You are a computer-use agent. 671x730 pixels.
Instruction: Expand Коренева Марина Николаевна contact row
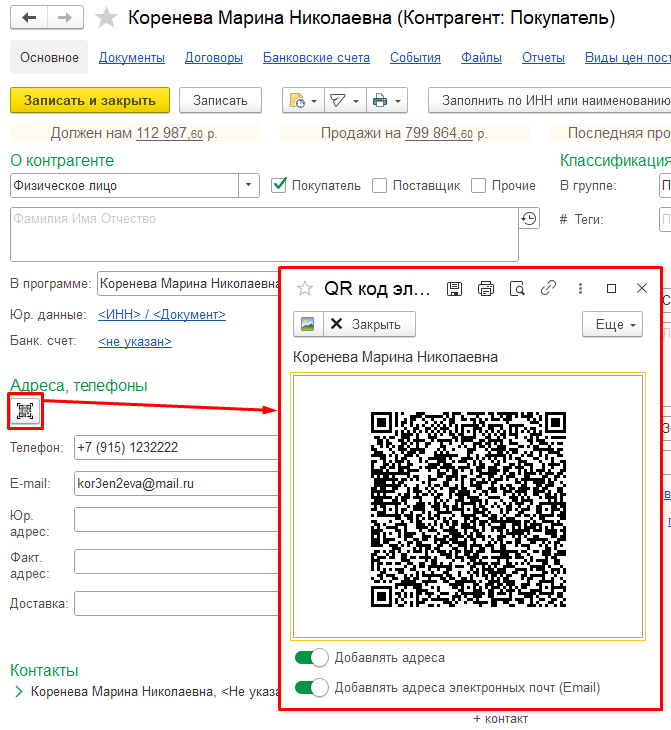click(x=19, y=692)
